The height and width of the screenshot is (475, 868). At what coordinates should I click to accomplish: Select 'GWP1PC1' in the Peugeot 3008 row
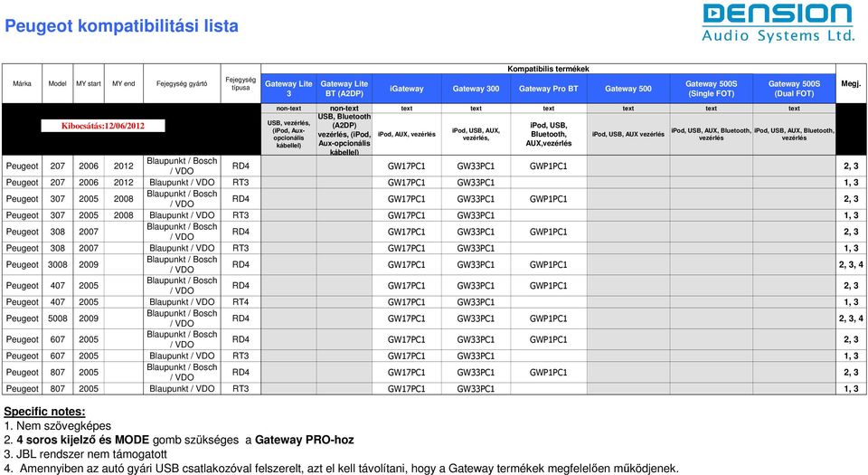pos(548,264)
